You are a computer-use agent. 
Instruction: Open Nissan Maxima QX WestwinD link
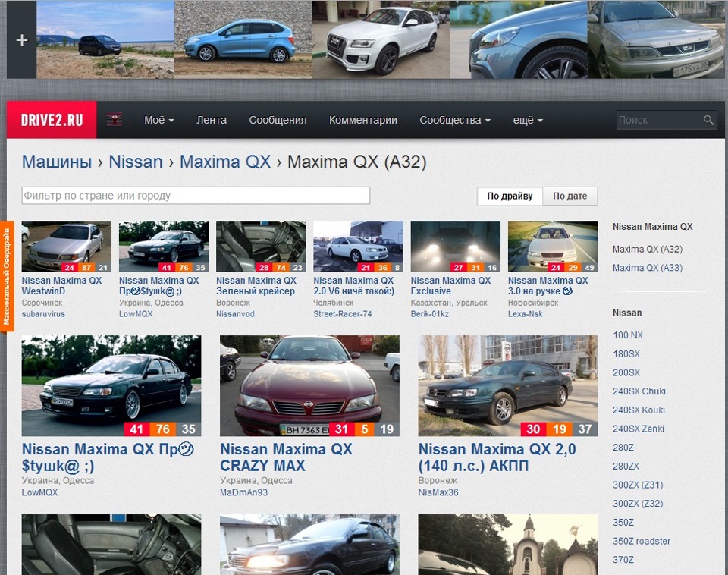61,286
